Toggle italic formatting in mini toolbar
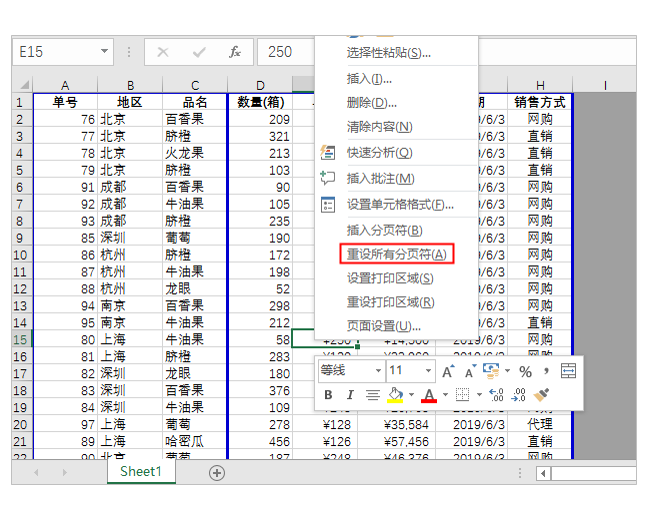 (x=350, y=394)
